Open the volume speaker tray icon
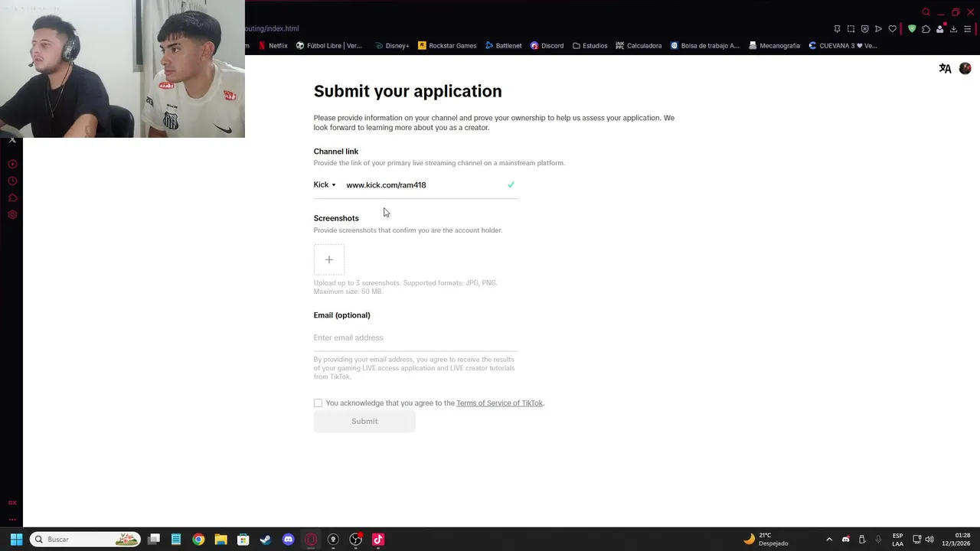The image size is (980, 551). tap(929, 540)
